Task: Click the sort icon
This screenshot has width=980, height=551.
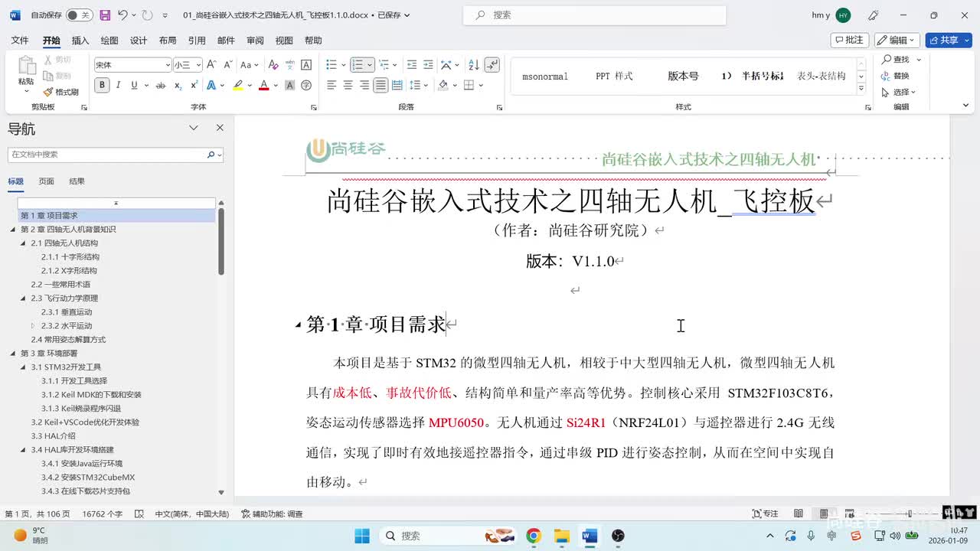Action: 473,65
